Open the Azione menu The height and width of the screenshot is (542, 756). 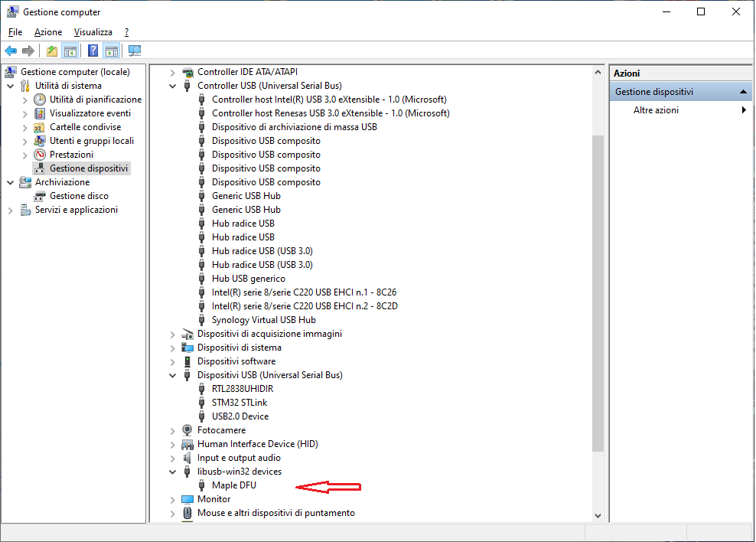(x=47, y=31)
